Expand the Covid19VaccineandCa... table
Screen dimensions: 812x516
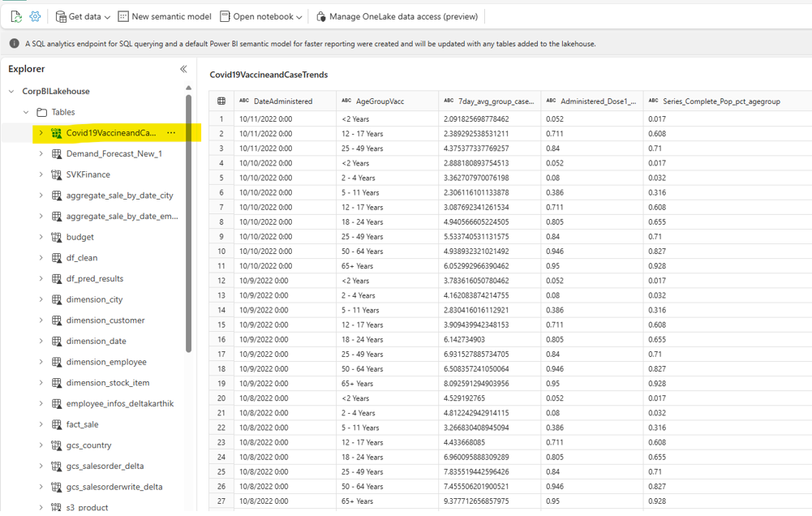[x=41, y=133]
